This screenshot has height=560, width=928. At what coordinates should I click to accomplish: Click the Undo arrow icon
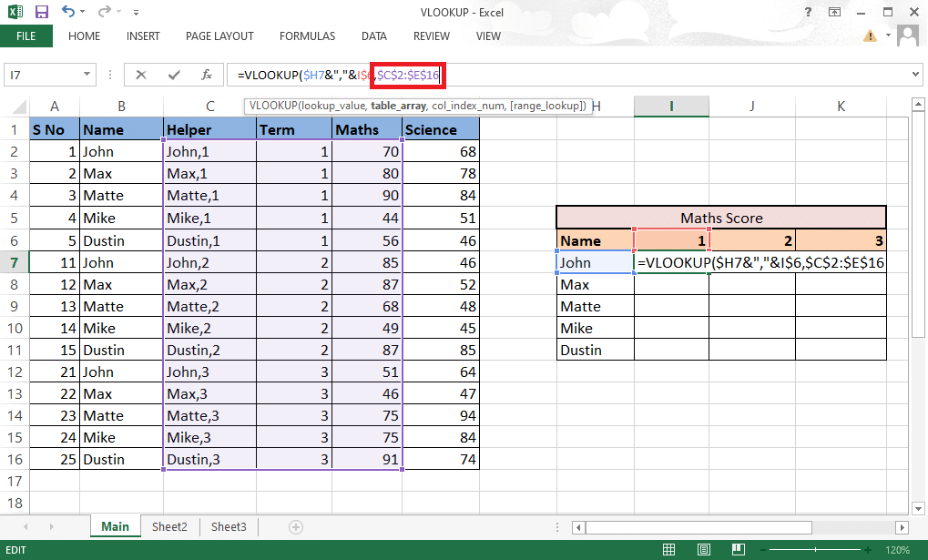click(x=69, y=13)
